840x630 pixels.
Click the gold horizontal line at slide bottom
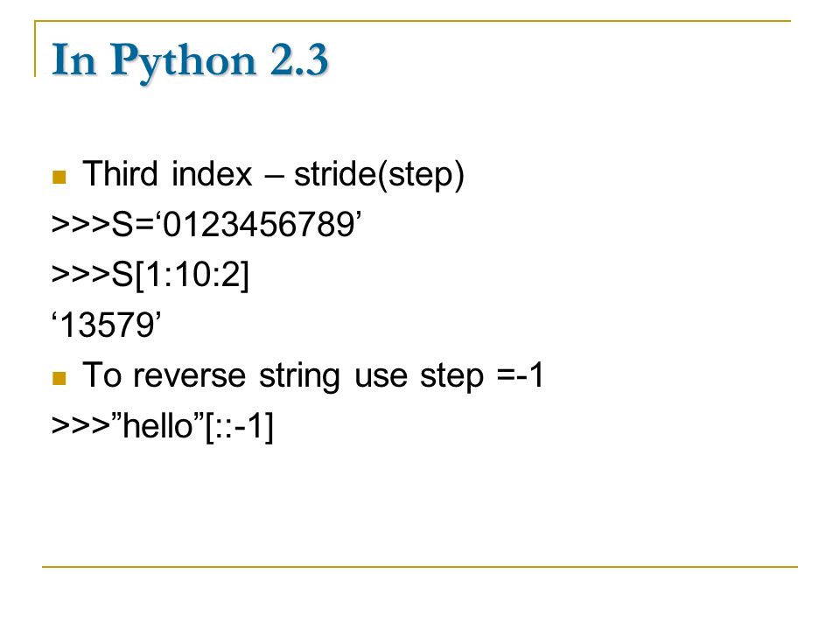(x=420, y=566)
